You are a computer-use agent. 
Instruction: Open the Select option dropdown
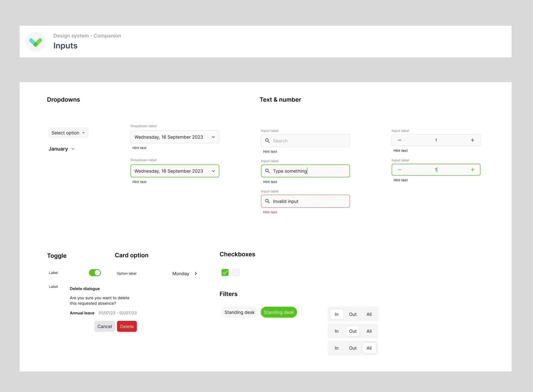pyautogui.click(x=68, y=133)
